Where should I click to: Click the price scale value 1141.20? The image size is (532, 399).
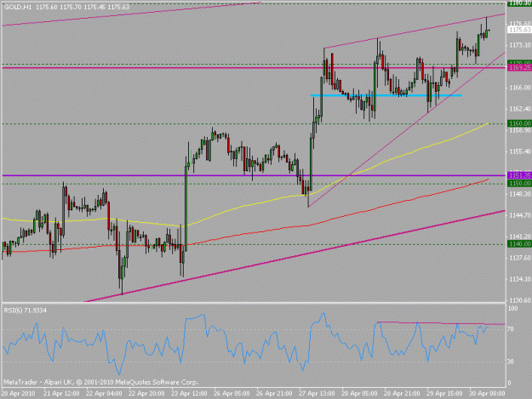click(x=520, y=237)
